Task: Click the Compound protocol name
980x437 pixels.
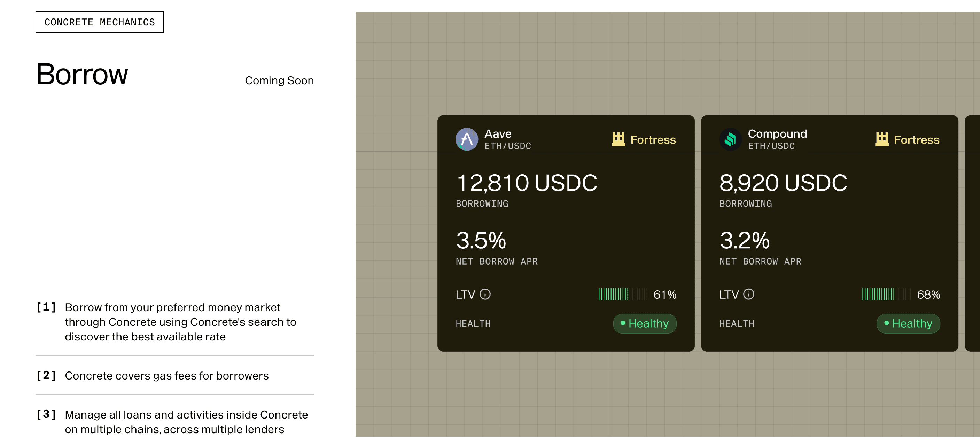Action: pyautogui.click(x=777, y=133)
